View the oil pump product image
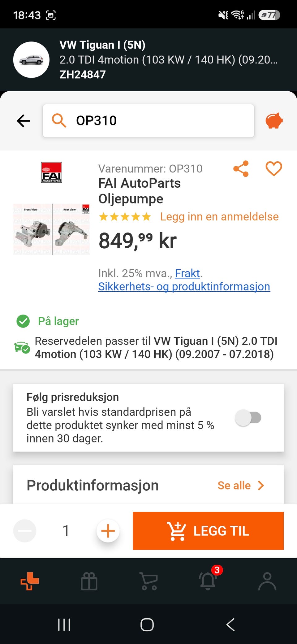Viewport: 297px width, 644px height. (52, 229)
